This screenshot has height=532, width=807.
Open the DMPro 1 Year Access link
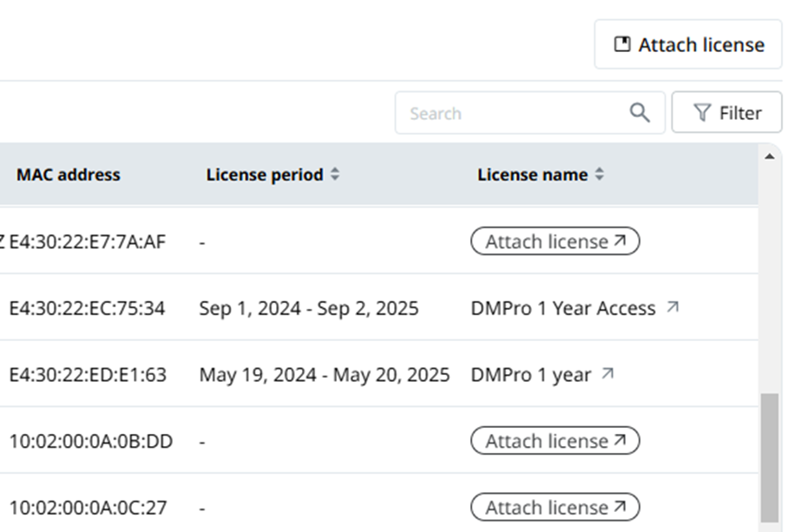[x=563, y=308]
